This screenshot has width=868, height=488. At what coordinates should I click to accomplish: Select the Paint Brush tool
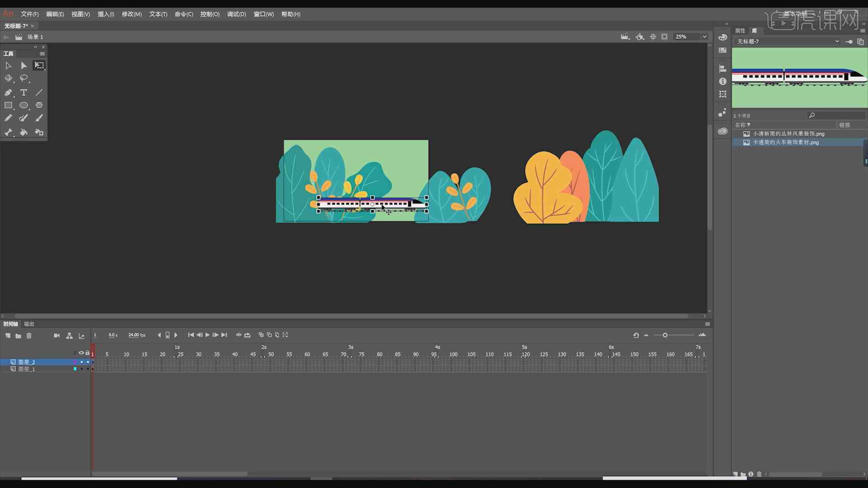(24, 118)
